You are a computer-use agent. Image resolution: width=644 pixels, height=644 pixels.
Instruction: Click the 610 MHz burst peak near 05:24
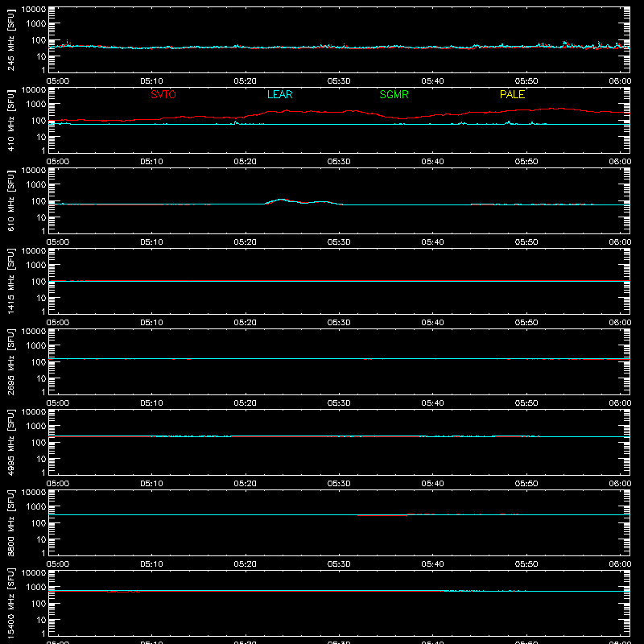click(281, 200)
